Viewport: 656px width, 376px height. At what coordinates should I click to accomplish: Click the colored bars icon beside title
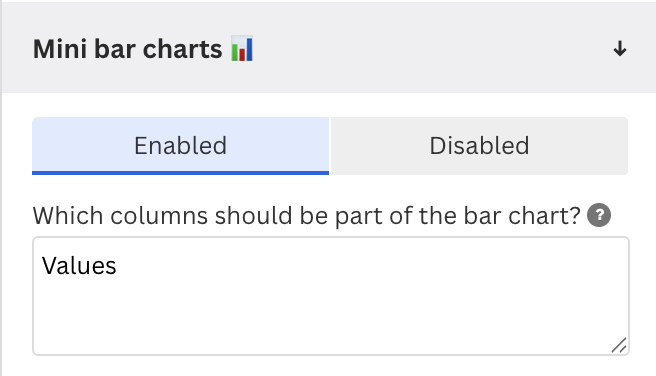tap(242, 49)
